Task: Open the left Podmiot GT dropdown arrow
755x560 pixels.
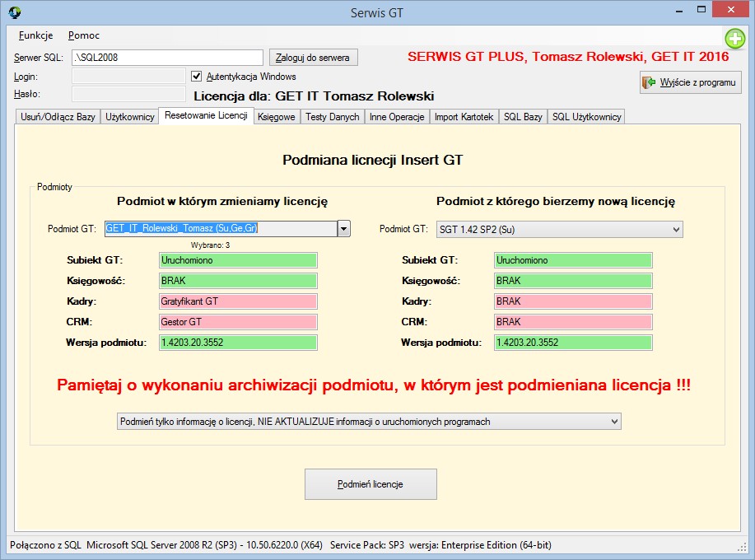Action: tap(344, 229)
